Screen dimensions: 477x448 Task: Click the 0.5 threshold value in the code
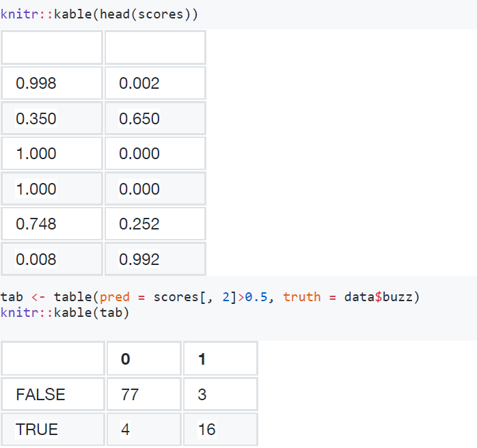(x=256, y=297)
